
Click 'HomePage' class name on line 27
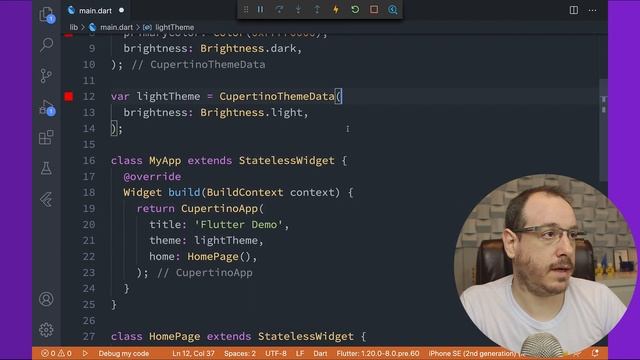(x=175, y=336)
